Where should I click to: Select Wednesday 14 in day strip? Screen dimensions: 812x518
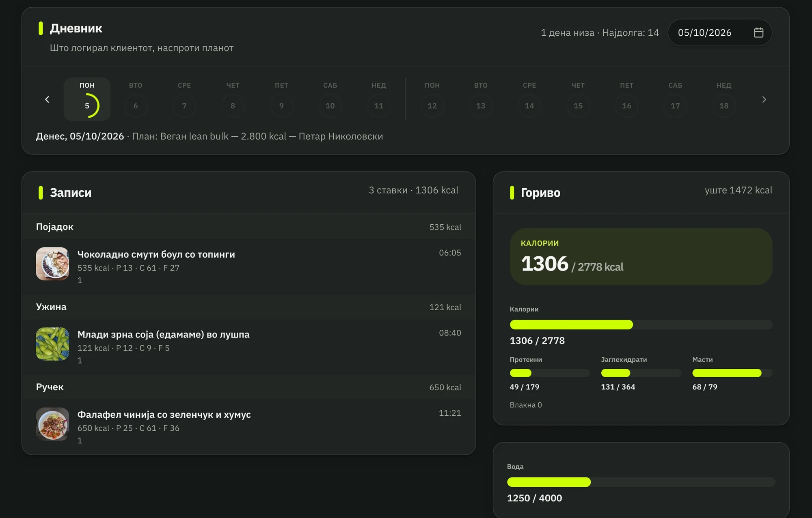[x=529, y=99]
